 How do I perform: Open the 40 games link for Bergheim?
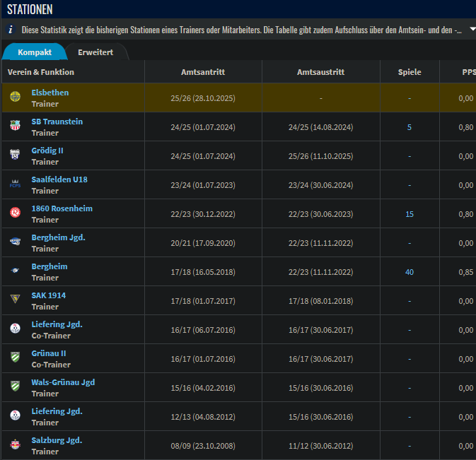410,272
